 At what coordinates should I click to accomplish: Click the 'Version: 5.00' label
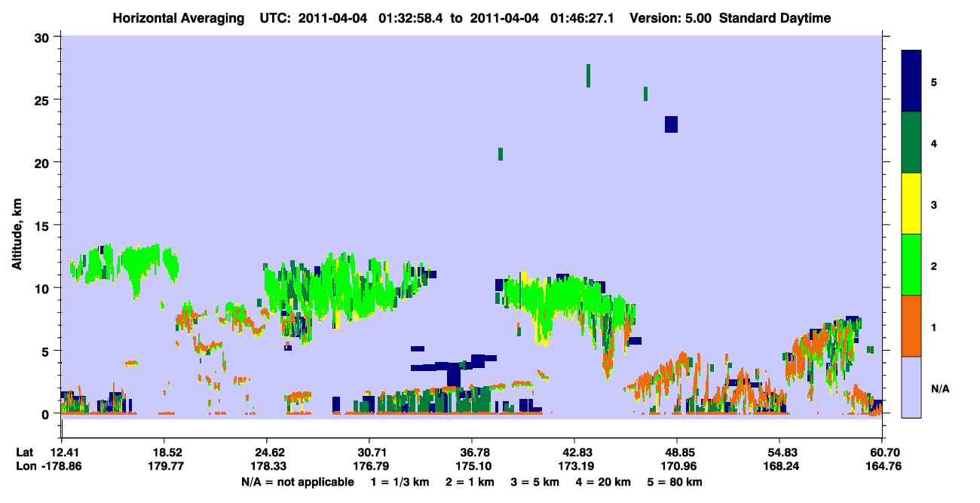coord(670,18)
